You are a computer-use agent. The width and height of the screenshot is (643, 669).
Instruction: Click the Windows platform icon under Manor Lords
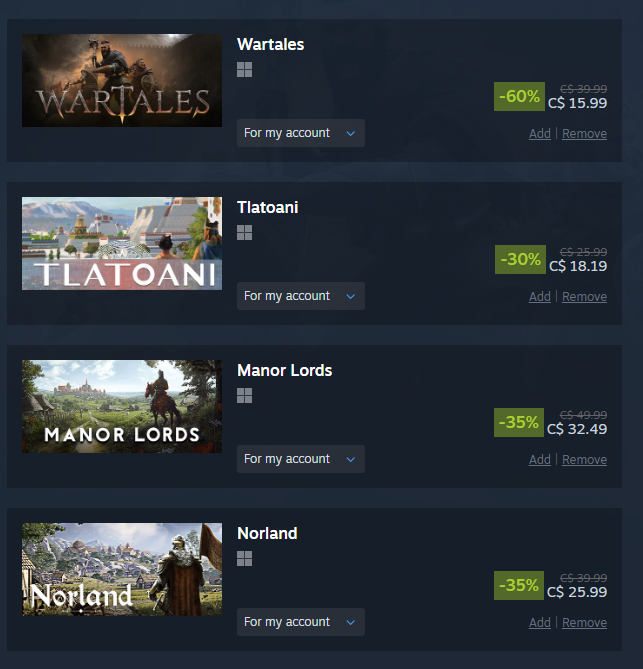(244, 396)
